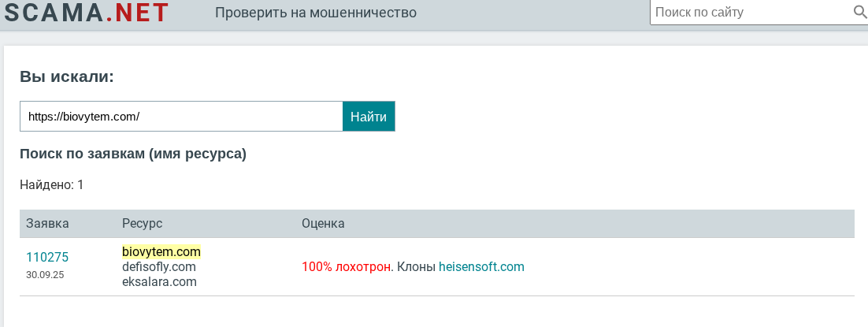This screenshot has height=327, width=868.
Task: Click the "Вы искали:" heading
Action: pos(67,76)
